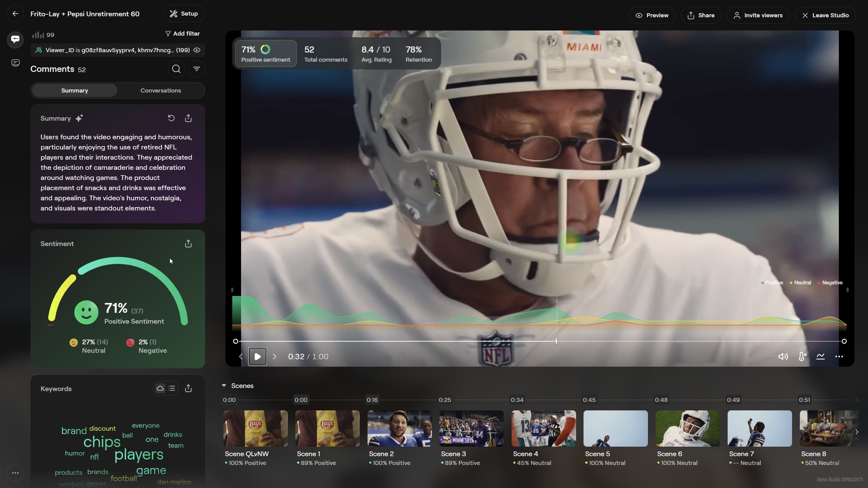Leave Studio
Image resolution: width=868 pixels, height=488 pixels.
pos(825,15)
